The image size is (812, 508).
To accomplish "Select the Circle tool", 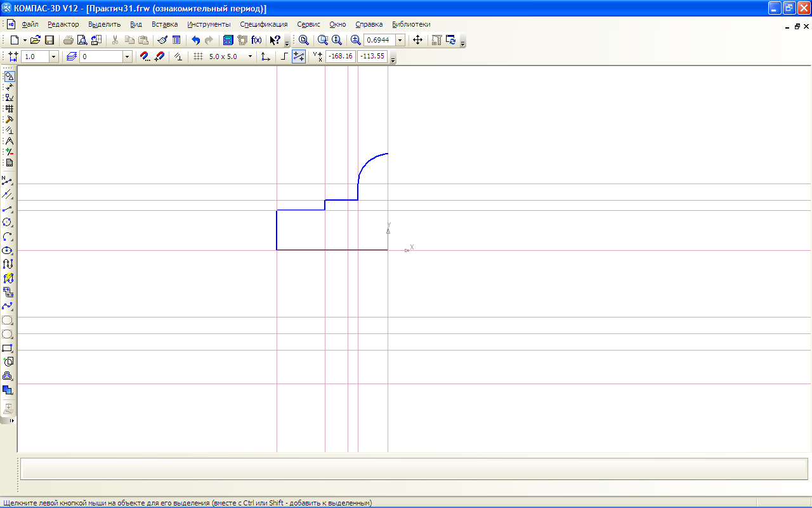I will point(8,222).
